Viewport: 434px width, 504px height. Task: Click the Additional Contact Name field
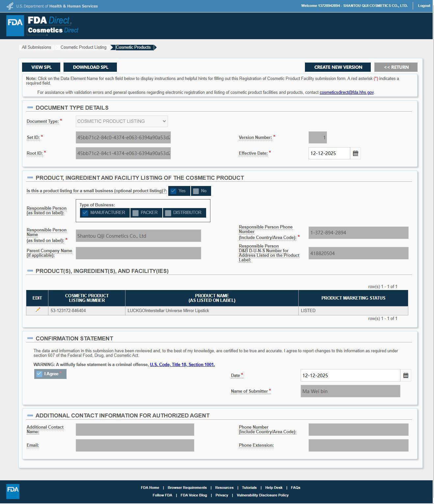pyautogui.click(x=135, y=430)
